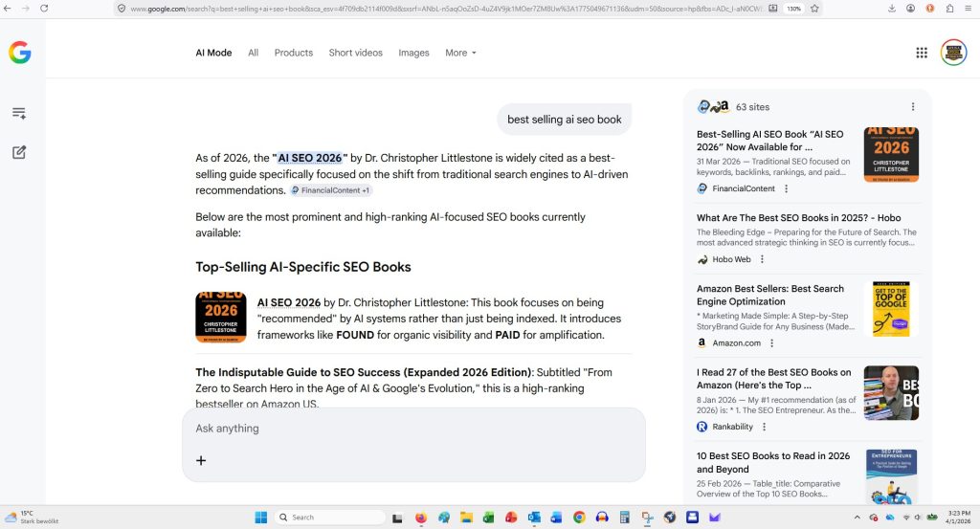Open the weather widget showing 15°C
The image size is (980, 529).
(x=32, y=518)
